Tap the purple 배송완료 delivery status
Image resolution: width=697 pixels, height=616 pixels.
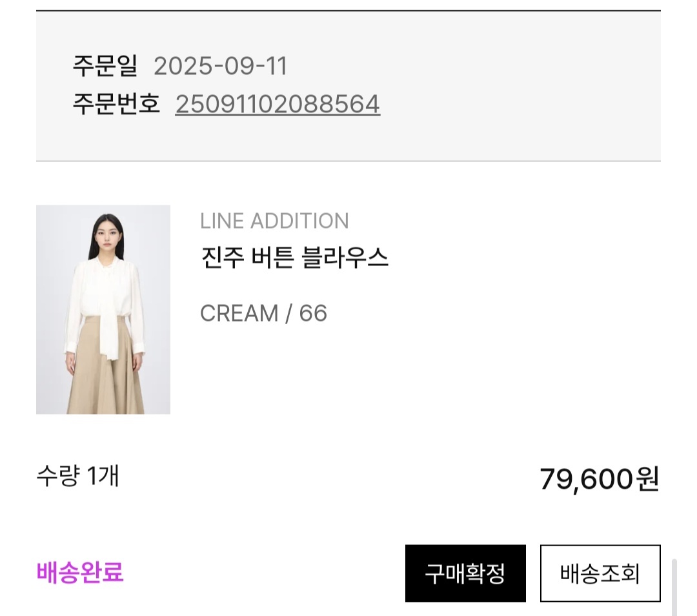[x=80, y=572]
